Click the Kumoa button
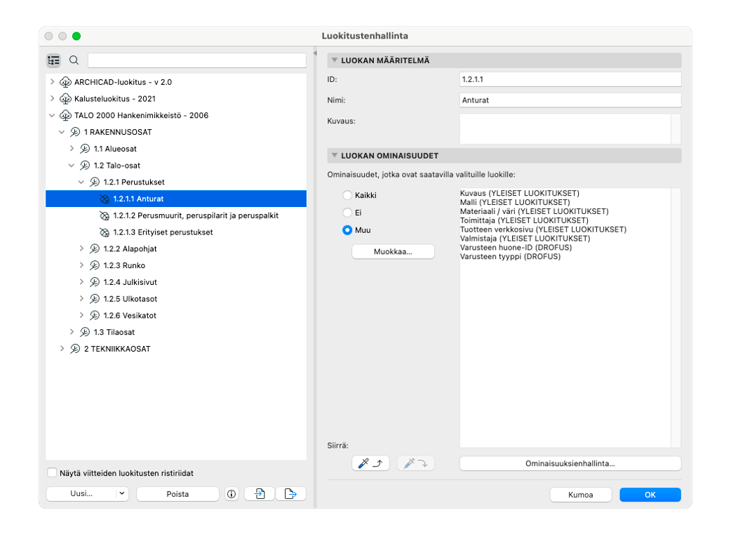Image resolution: width=731 pixels, height=560 pixels. (580, 495)
